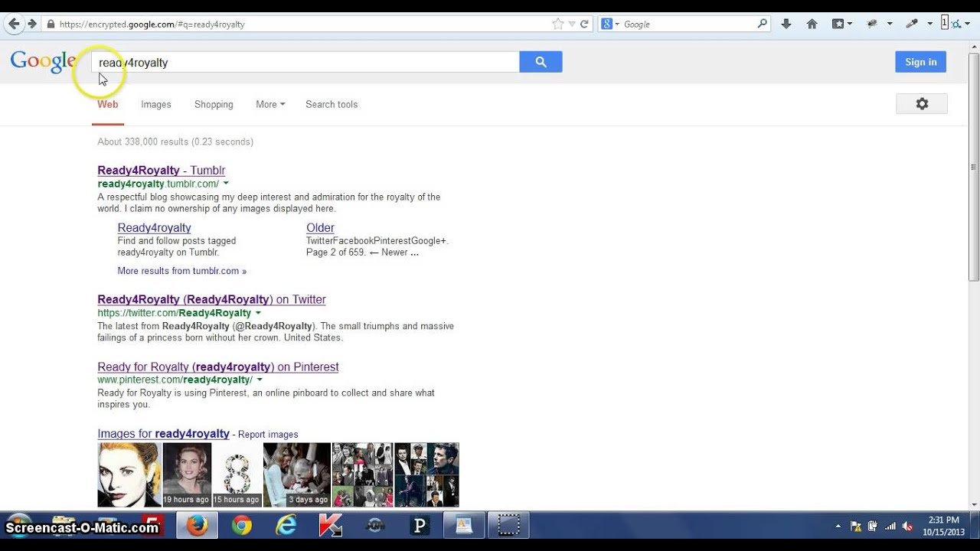The width and height of the screenshot is (980, 551).
Task: Click the Firefox back arrow button
Action: pyautogui.click(x=14, y=24)
